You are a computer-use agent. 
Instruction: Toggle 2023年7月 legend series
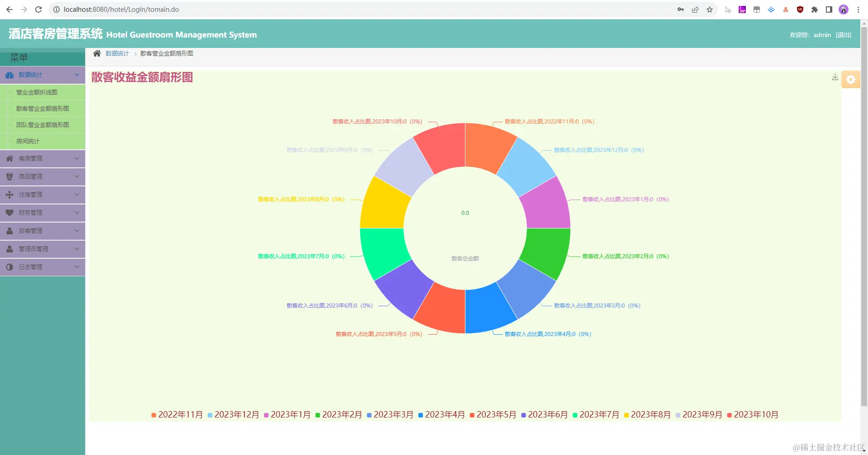tap(596, 415)
